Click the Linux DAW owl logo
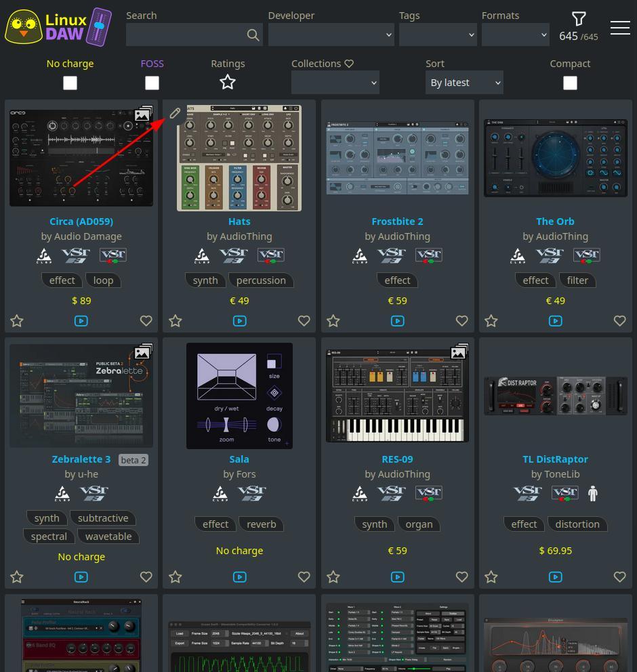The width and height of the screenshot is (637, 672). click(58, 26)
